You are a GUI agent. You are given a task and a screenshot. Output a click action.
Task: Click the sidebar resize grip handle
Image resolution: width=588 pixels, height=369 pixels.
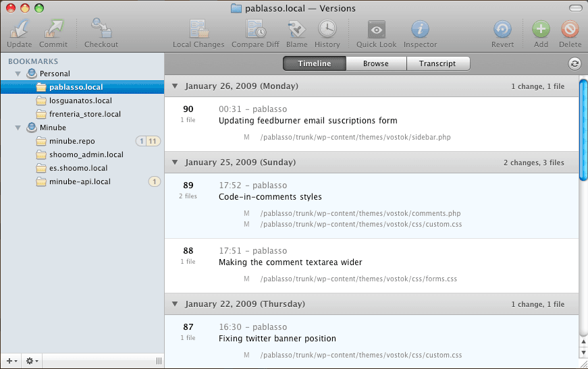pos(159,361)
